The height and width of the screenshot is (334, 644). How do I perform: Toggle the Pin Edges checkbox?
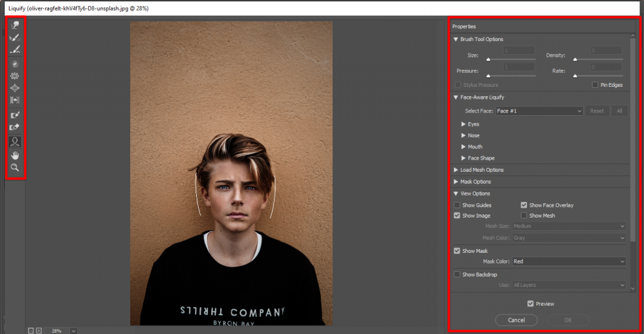click(x=595, y=85)
